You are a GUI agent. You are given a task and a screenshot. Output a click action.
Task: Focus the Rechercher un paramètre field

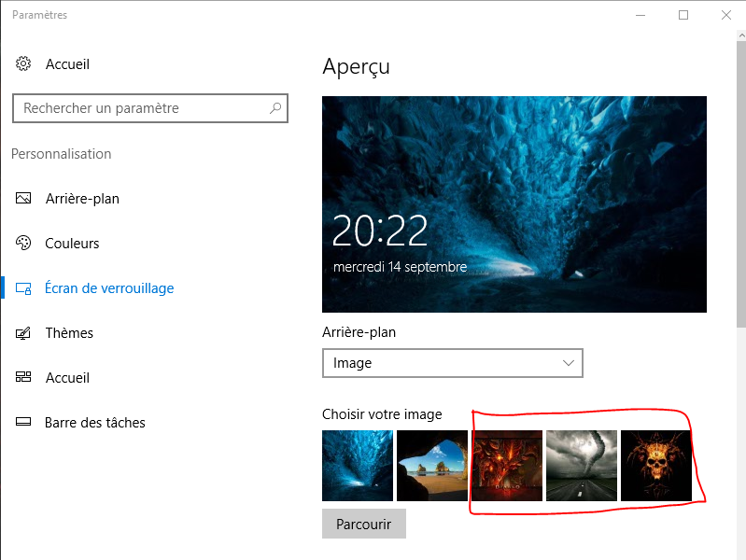[150, 108]
